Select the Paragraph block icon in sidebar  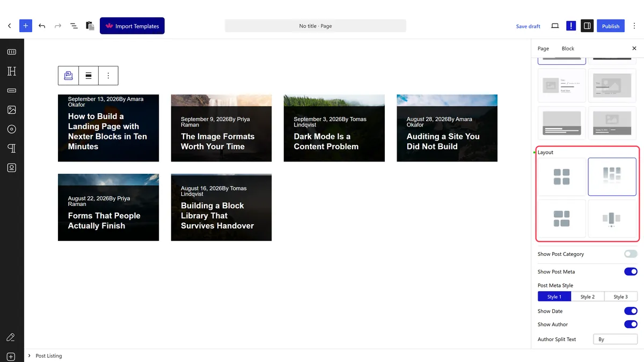[x=12, y=149]
